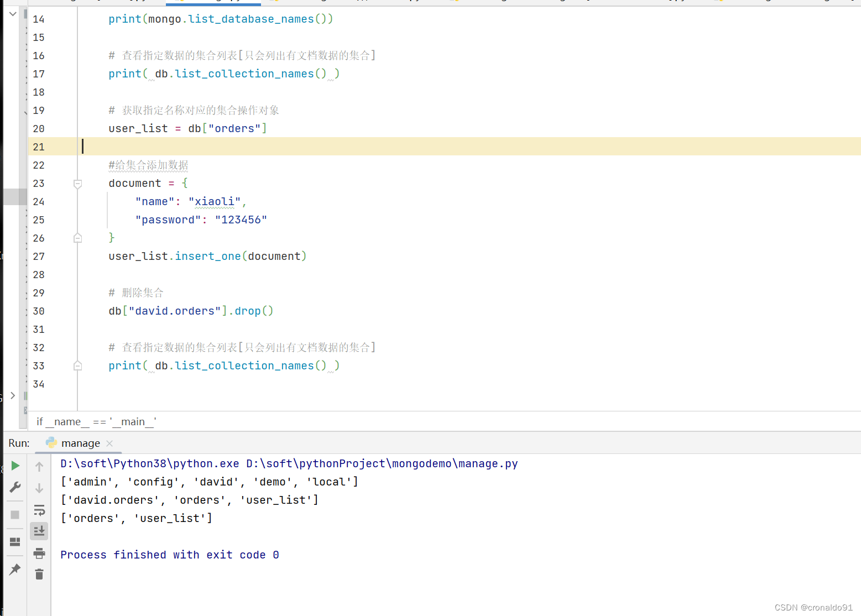Click the Python logo on the manage tab

[51, 442]
